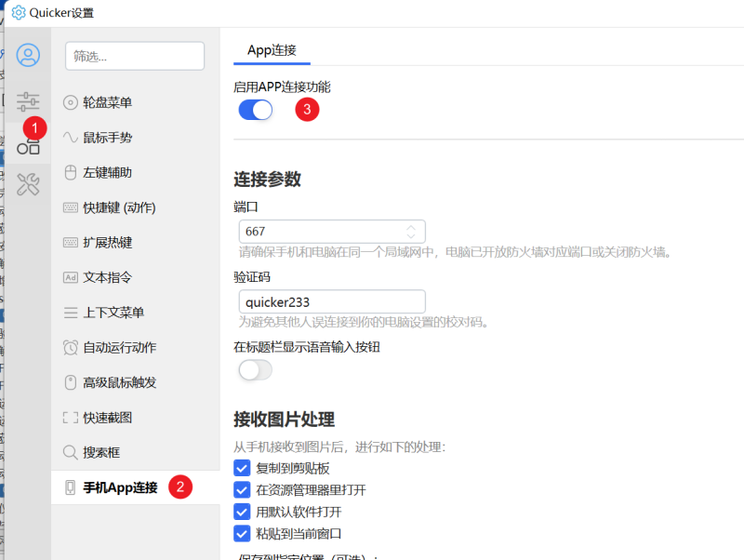Click the 自动运行动作 alarm clock icon

pos(71,347)
